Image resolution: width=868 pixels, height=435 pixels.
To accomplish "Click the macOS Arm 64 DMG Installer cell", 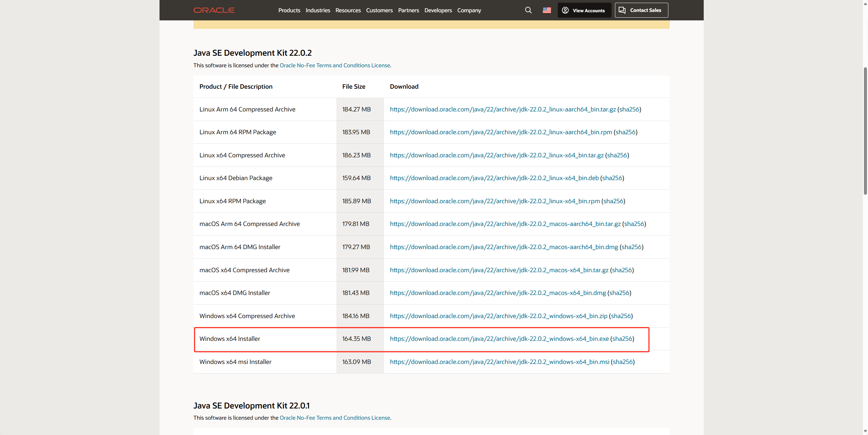I will [265, 247].
